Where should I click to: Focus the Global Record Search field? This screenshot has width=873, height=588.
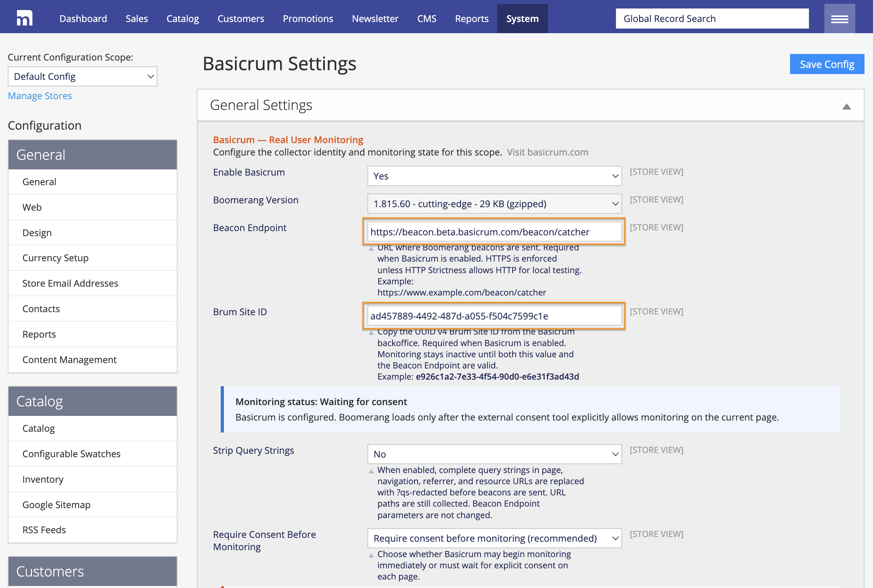point(712,19)
